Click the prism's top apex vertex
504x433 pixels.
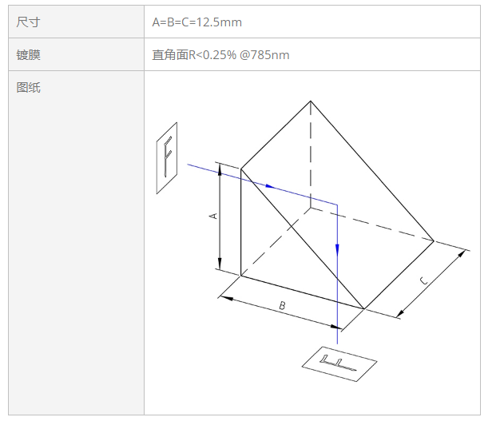point(311,101)
